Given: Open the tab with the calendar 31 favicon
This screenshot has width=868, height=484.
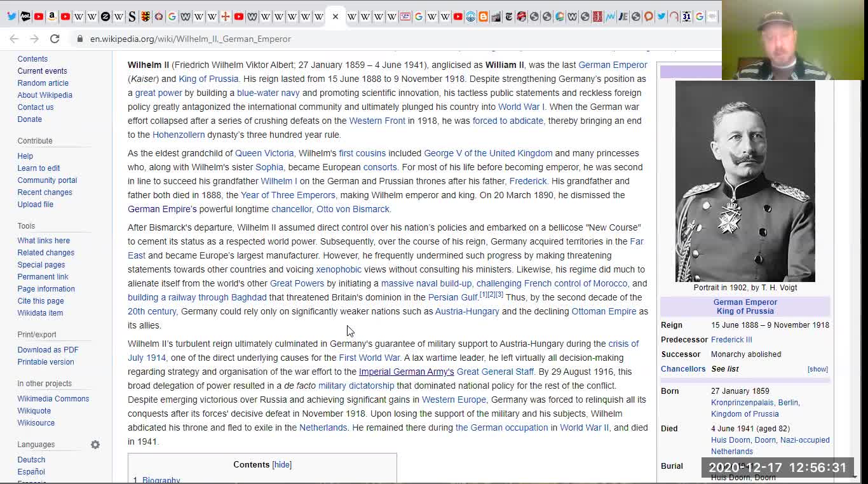Looking at the screenshot, I should pos(686,17).
